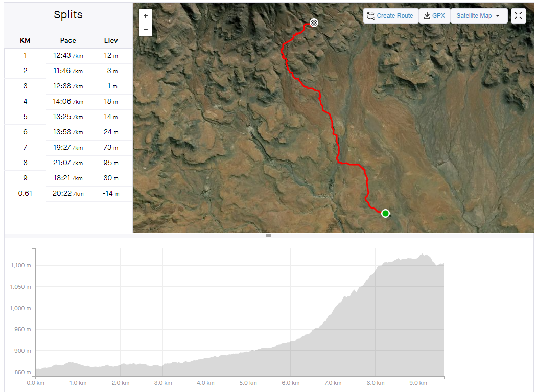Image resolution: width=537 pixels, height=392 pixels.
Task: Click the Create Route button
Action: click(391, 16)
